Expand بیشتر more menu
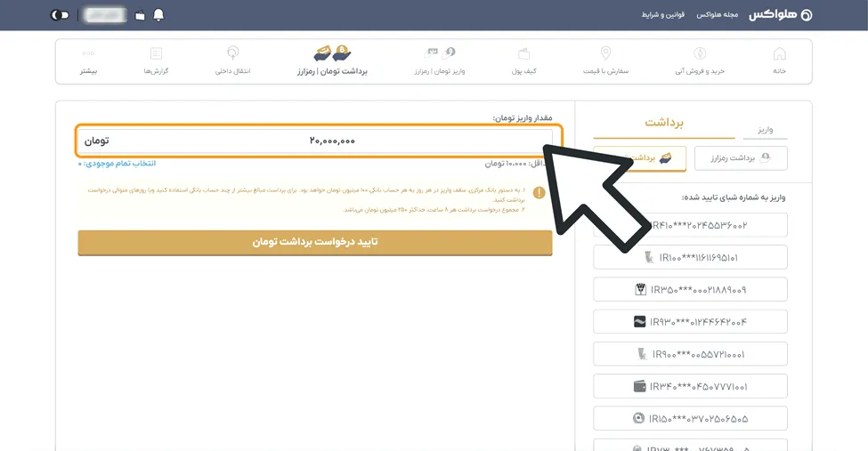The width and height of the screenshot is (868, 451). (x=88, y=60)
